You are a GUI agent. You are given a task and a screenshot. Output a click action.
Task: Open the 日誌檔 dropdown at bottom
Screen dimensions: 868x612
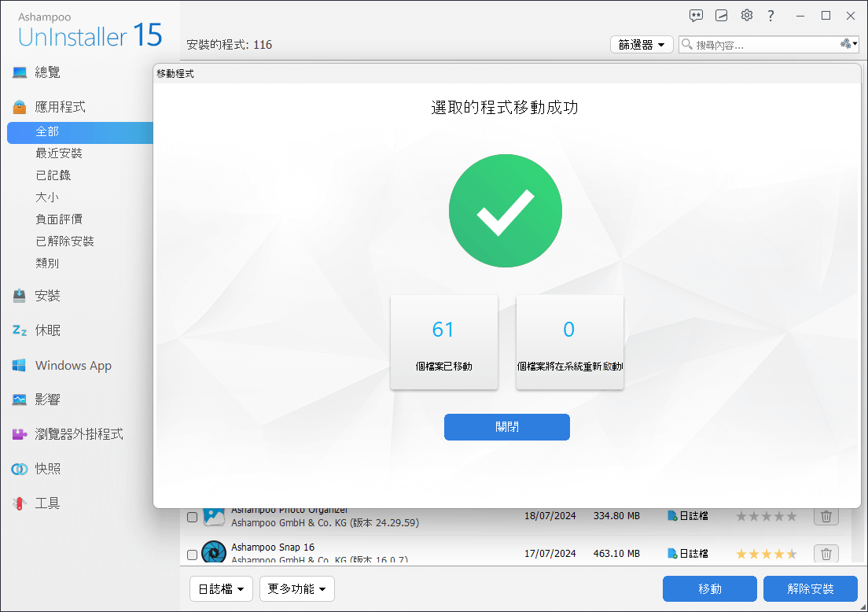[221, 588]
